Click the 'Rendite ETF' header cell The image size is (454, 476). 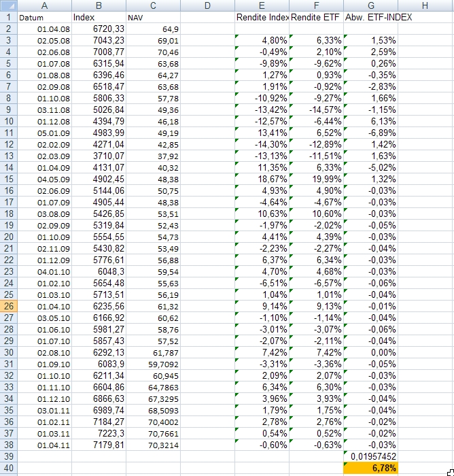pos(316,17)
